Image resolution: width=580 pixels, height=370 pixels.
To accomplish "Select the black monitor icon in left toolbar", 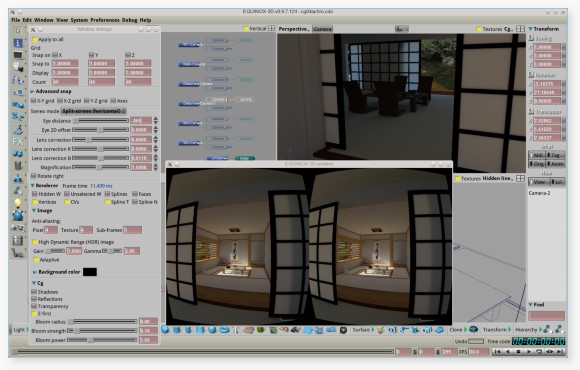I will pos(18,55).
